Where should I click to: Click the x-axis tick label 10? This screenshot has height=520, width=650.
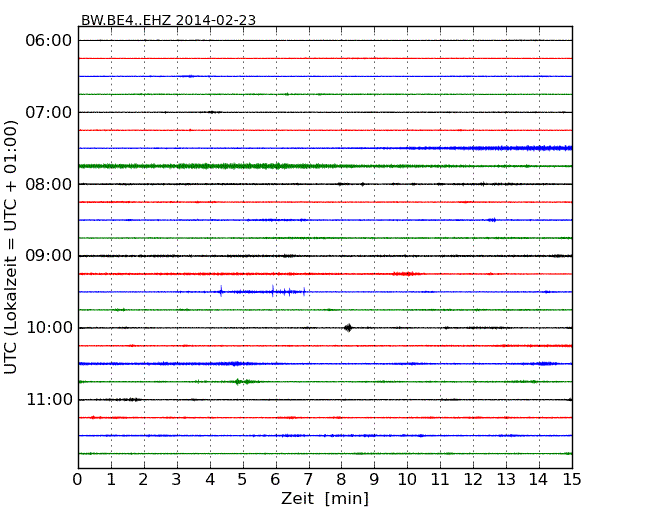coord(407,479)
